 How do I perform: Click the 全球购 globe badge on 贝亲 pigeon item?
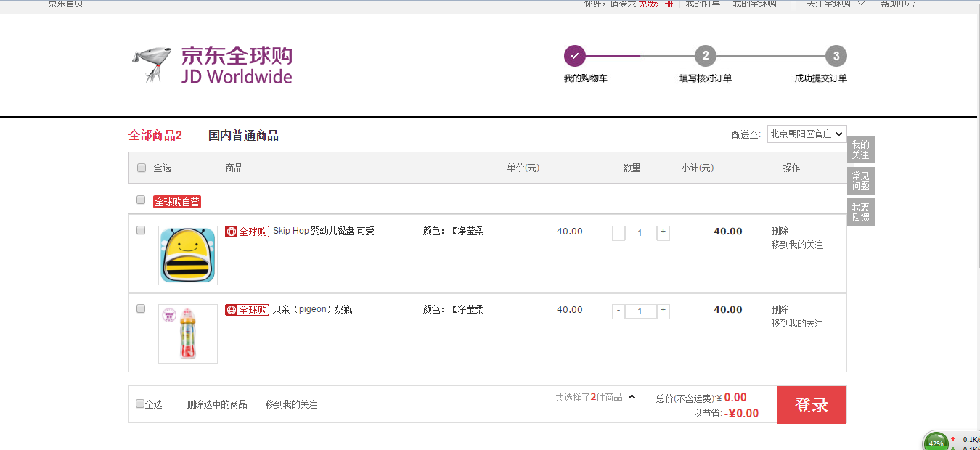247,310
